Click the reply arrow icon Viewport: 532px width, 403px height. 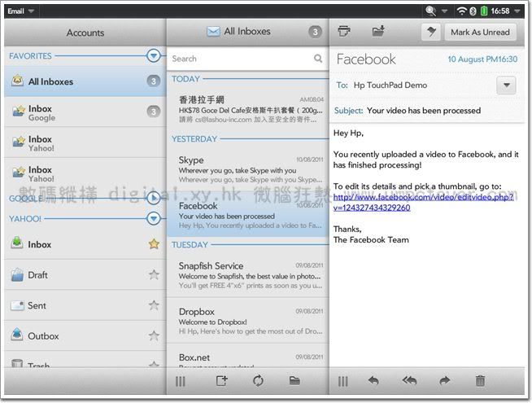tap(373, 380)
